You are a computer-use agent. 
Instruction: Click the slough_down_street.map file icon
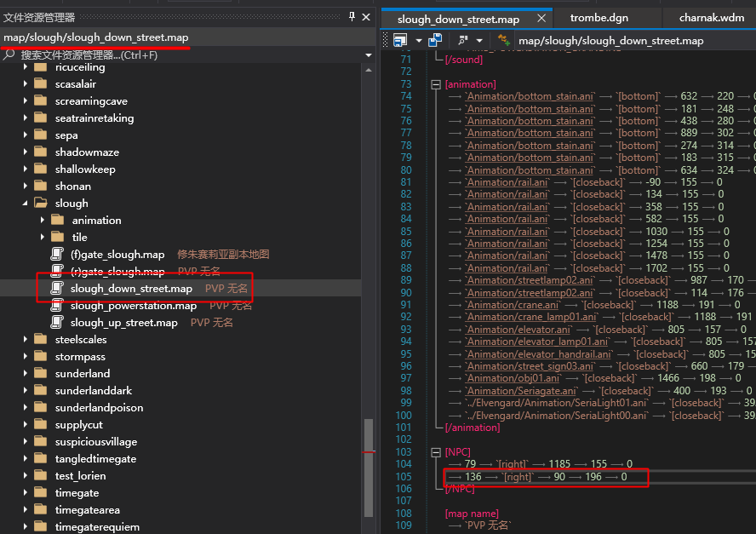click(57, 288)
